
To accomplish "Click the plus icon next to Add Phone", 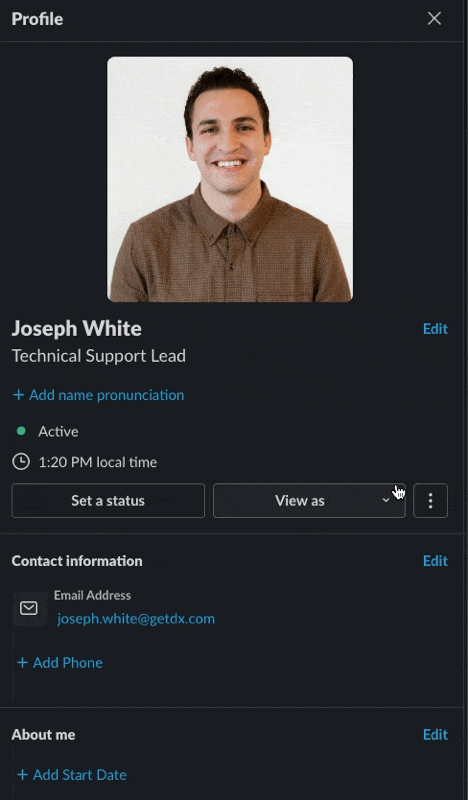I will point(22,662).
